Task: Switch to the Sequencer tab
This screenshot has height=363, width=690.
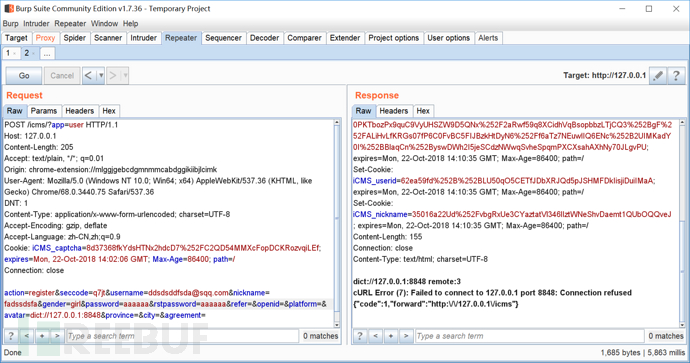Action: coord(223,38)
